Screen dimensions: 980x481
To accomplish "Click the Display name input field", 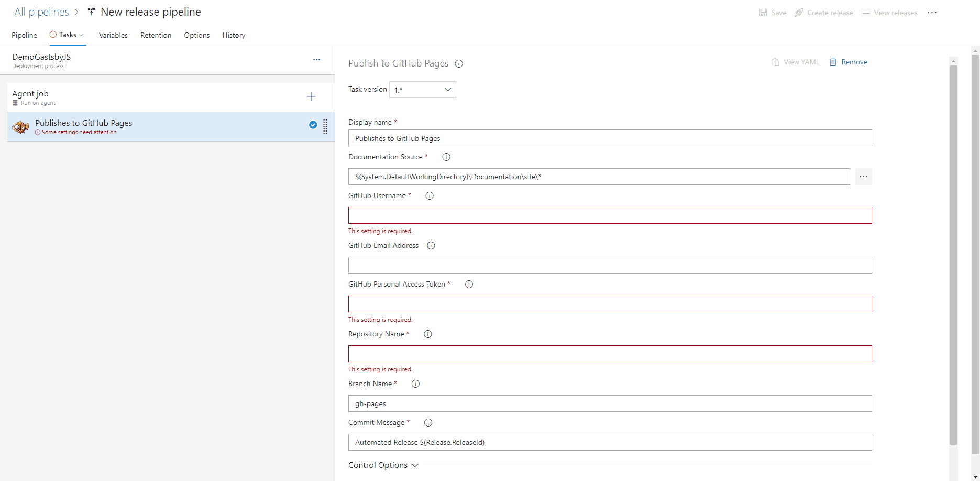I will point(610,138).
